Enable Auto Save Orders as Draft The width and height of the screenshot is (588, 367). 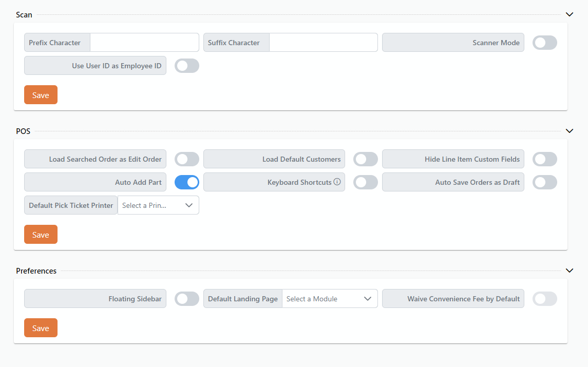tap(544, 182)
